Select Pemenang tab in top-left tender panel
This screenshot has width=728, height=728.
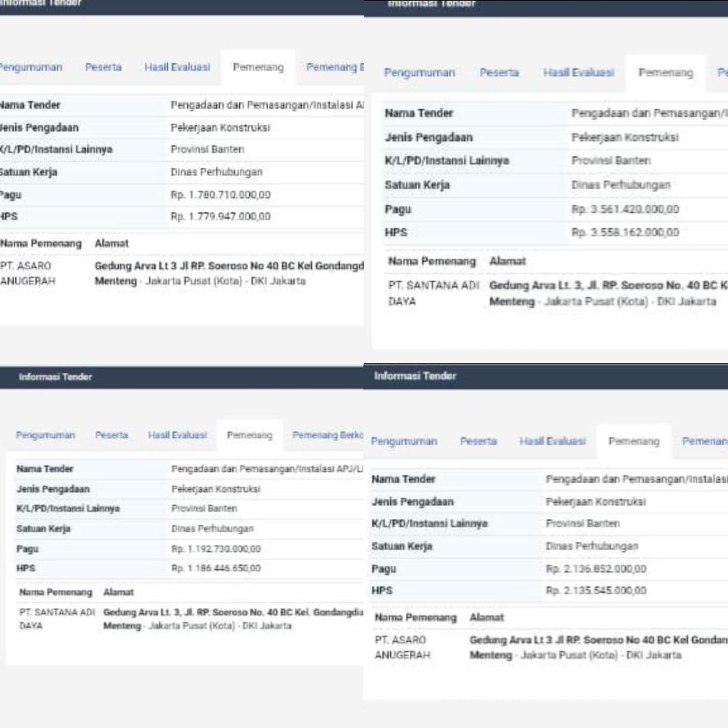click(258, 67)
